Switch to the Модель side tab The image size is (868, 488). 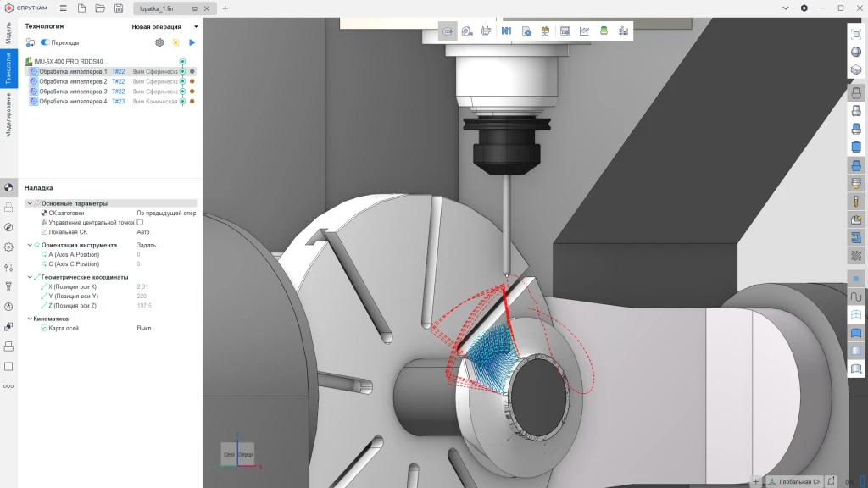tap(8, 33)
